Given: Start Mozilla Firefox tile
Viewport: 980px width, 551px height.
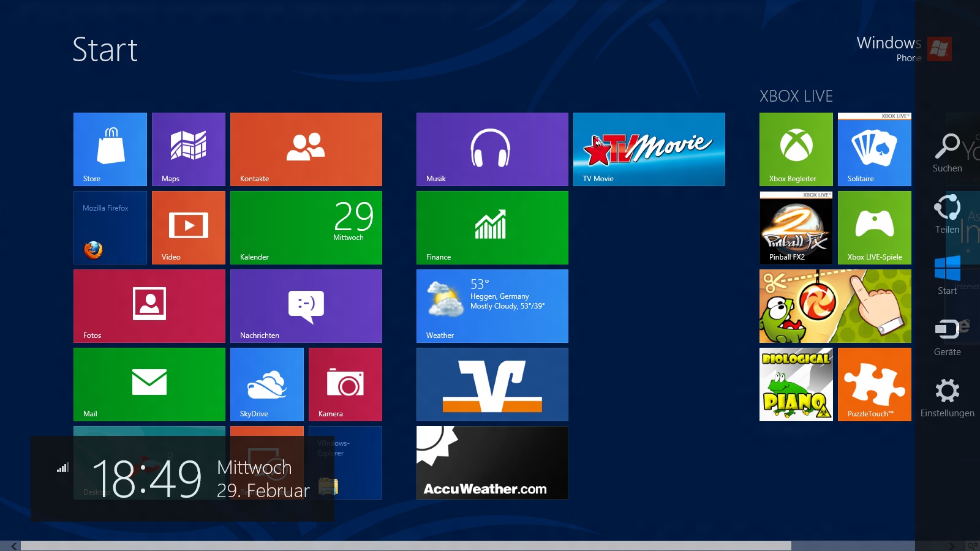Looking at the screenshot, I should (x=110, y=228).
